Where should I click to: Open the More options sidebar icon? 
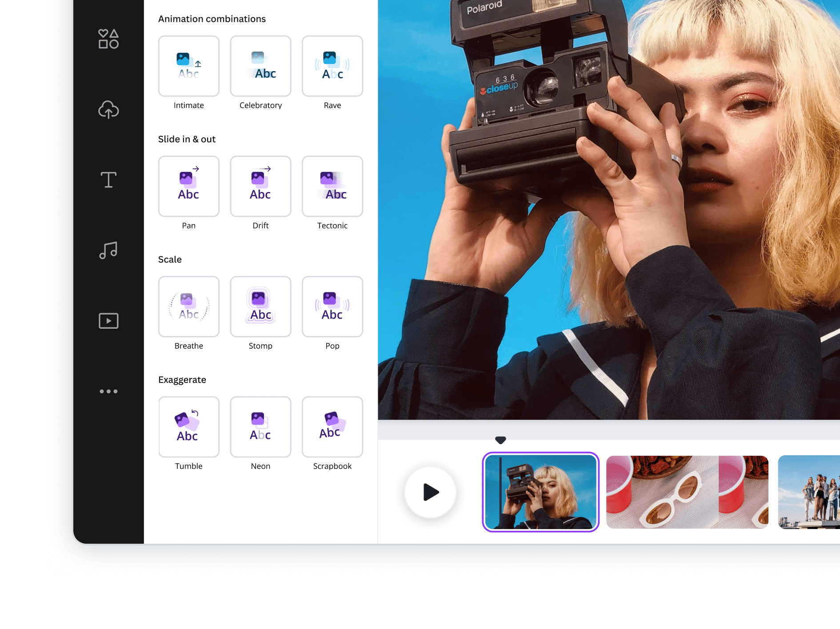(x=108, y=391)
